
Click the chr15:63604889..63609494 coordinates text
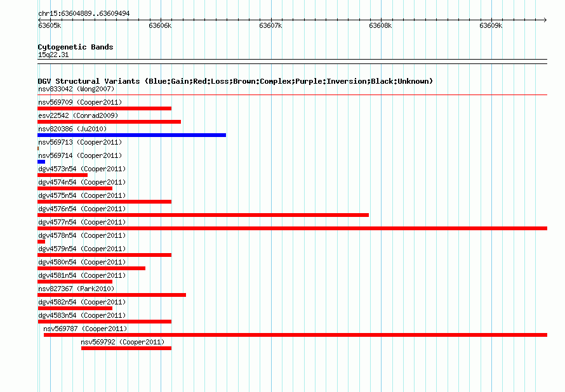pos(84,14)
